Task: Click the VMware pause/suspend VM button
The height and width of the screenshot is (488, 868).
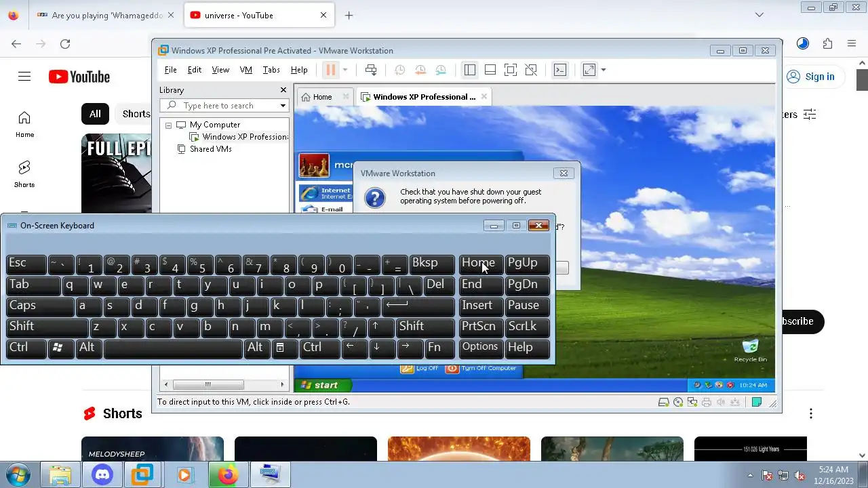Action: (330, 70)
